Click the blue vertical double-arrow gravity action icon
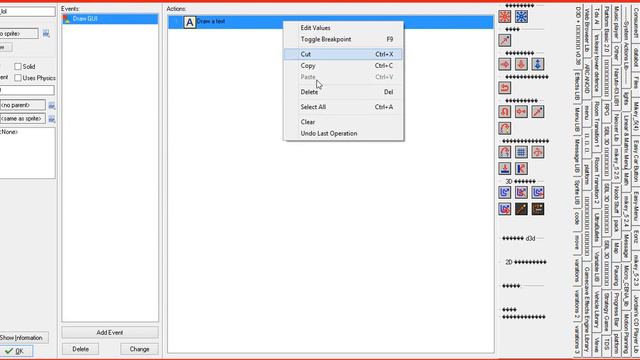Viewport: 640px width, 360px height. tap(538, 64)
